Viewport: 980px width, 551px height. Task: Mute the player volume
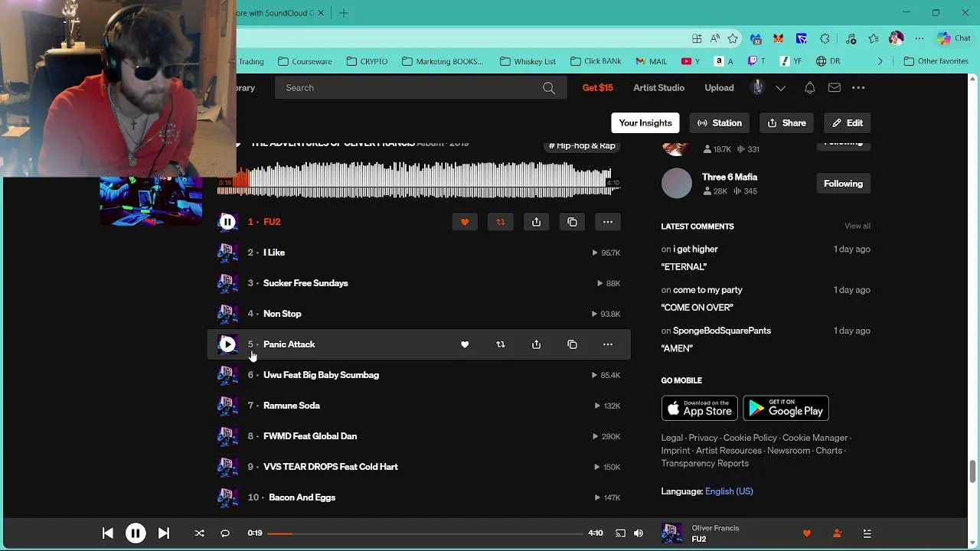pos(639,533)
